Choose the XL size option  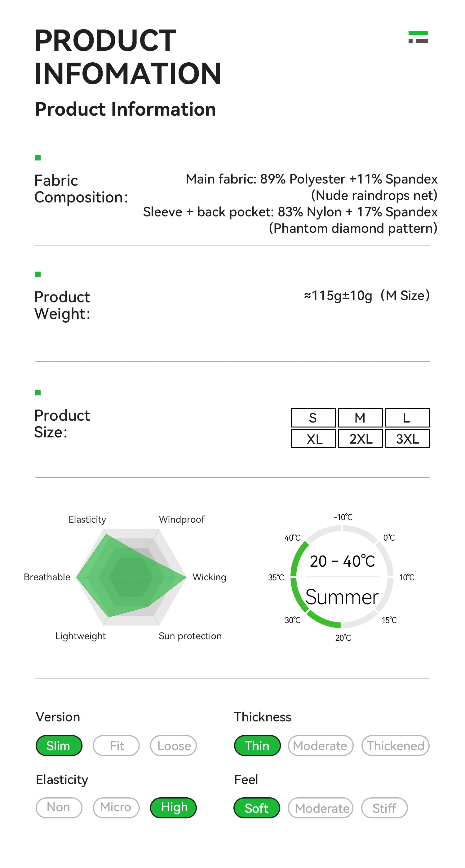(313, 439)
